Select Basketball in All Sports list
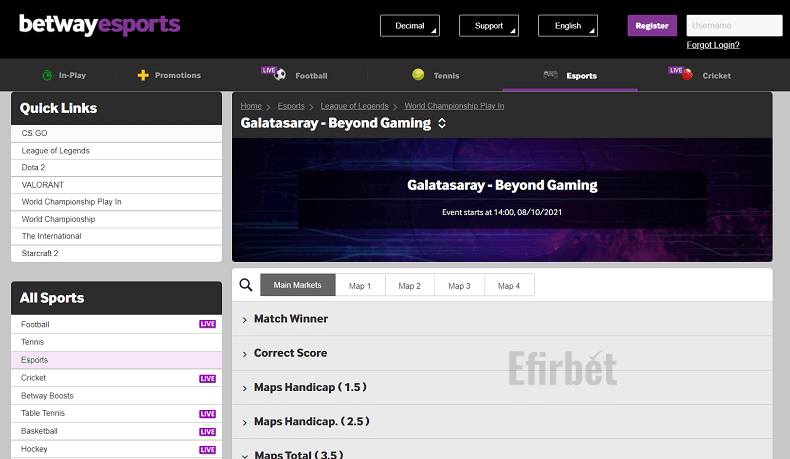The width and height of the screenshot is (790, 459). tap(116, 431)
